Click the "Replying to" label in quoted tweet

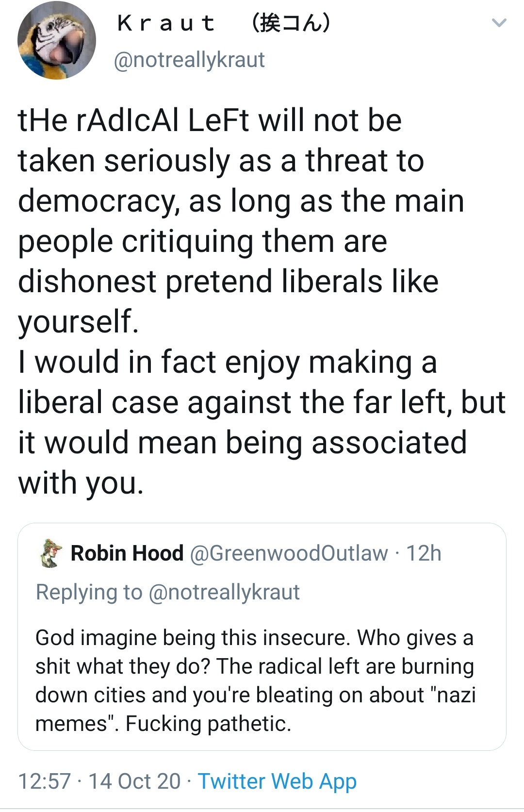[89, 592]
